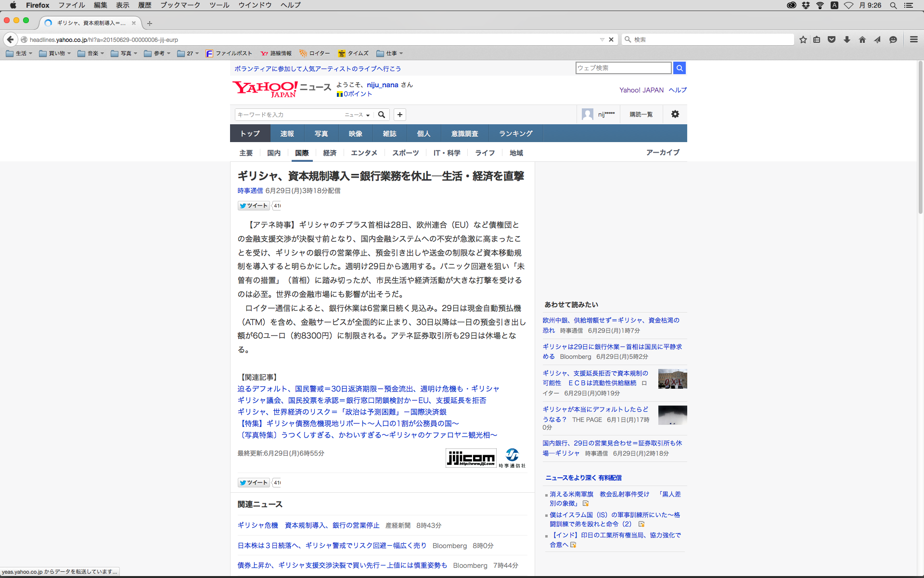This screenshot has width=924, height=578.
Task: Click the blue web search button
Action: [x=679, y=68]
